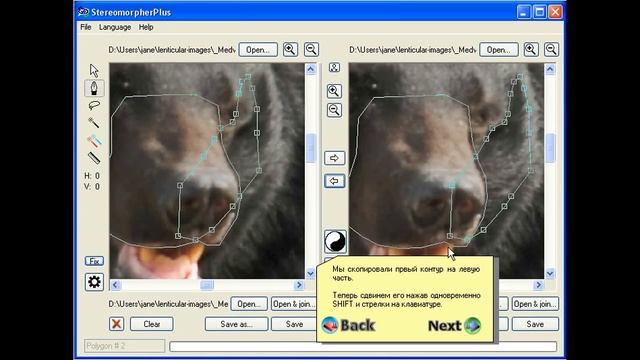Click left panel scroll up arrow

pos(311,69)
